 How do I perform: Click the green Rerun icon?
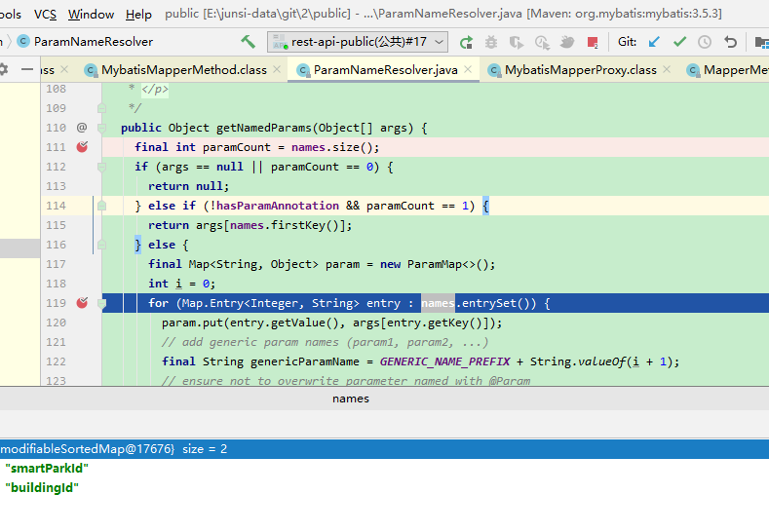(x=466, y=43)
